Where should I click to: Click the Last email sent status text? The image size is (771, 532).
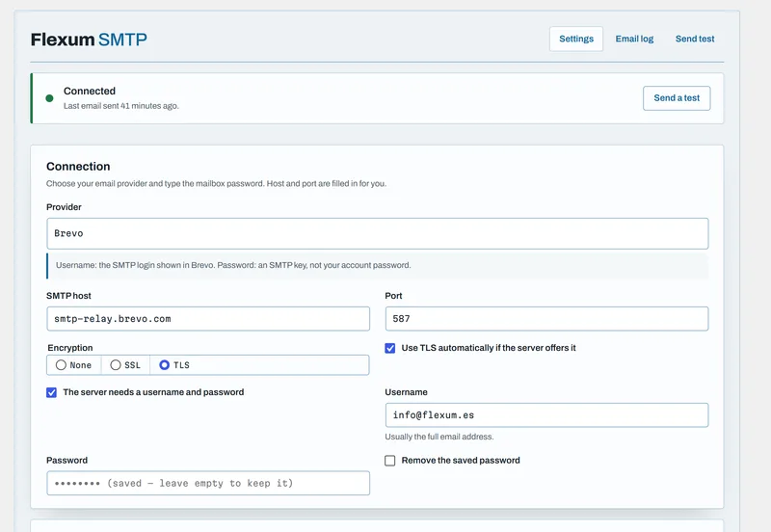(121, 106)
